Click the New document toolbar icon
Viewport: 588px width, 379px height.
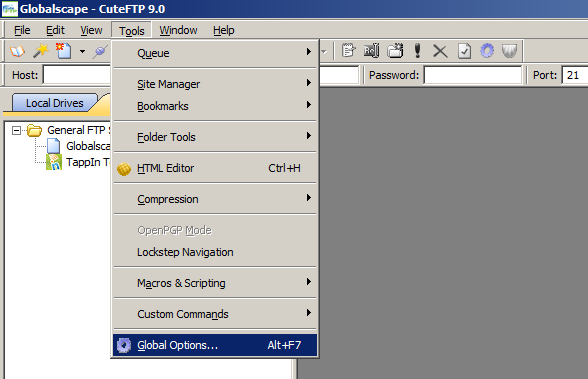coord(63,51)
